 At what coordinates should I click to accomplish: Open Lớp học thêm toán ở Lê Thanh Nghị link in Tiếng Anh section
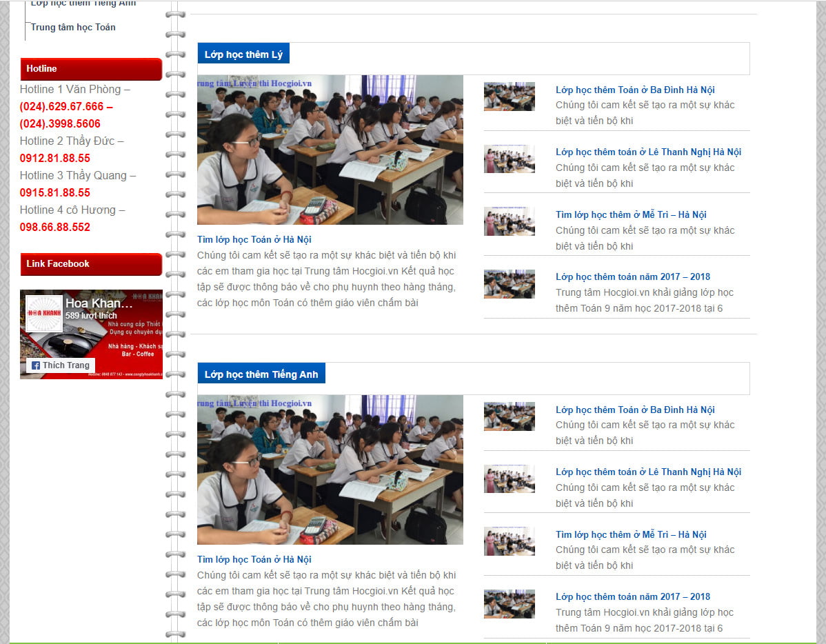click(649, 472)
